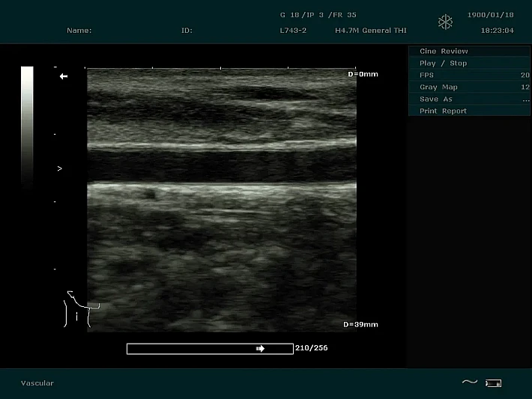
Task: Select Cine Review menu item
Action: pyautogui.click(x=444, y=52)
